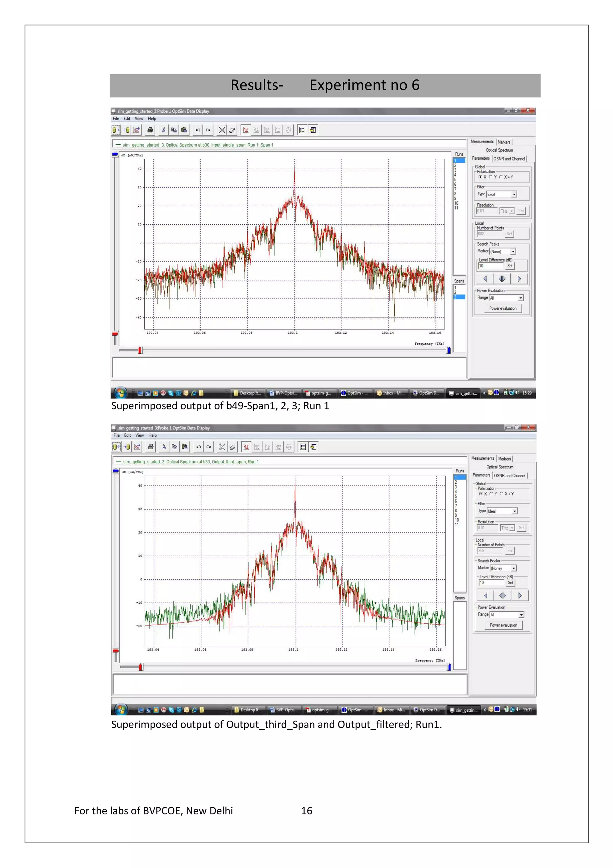Click next peak right arrow, Input_single_span window
The height and width of the screenshot is (868, 613).
(519, 279)
